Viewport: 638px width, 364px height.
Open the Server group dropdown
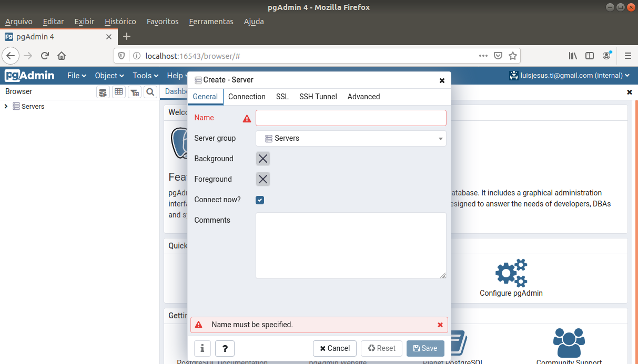point(351,138)
